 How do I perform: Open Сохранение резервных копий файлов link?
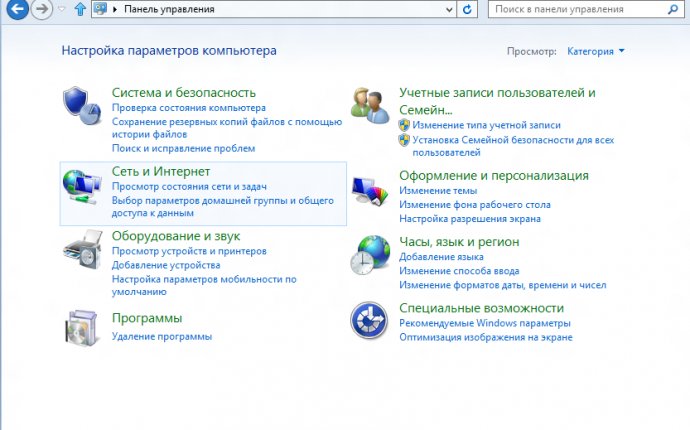(x=227, y=128)
